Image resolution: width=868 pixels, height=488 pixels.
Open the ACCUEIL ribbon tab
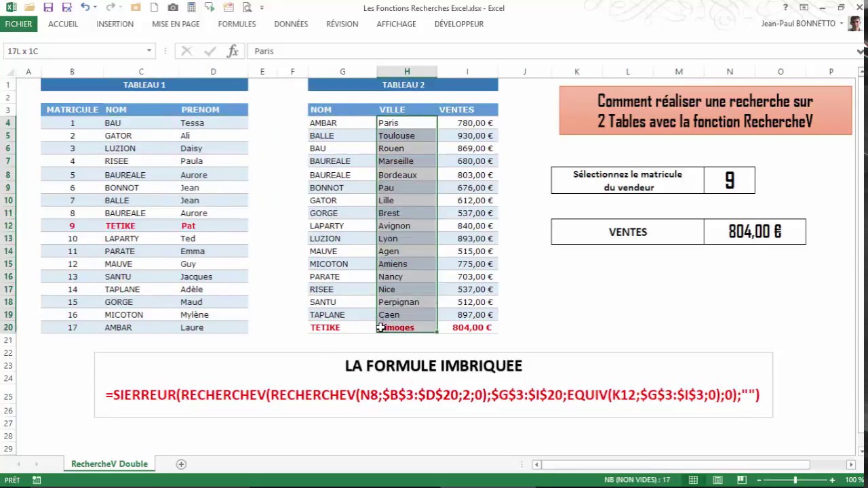(63, 24)
